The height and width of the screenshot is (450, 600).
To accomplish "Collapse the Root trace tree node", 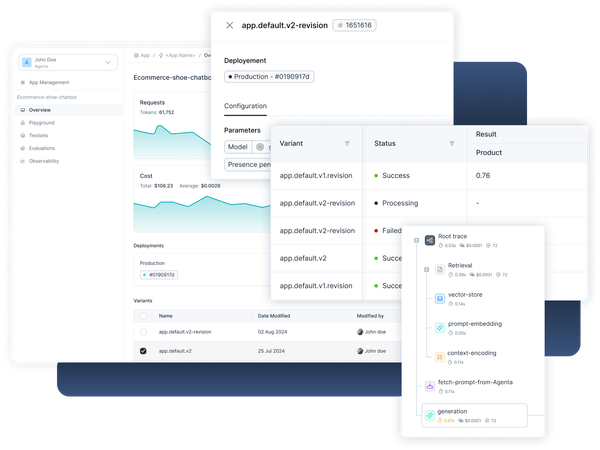I will pos(415,240).
